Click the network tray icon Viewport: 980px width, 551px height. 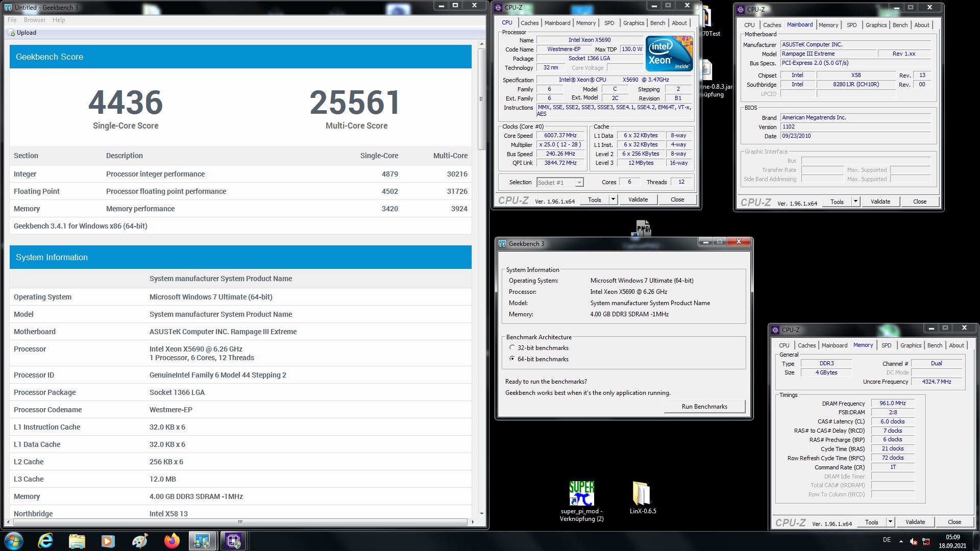click(926, 541)
